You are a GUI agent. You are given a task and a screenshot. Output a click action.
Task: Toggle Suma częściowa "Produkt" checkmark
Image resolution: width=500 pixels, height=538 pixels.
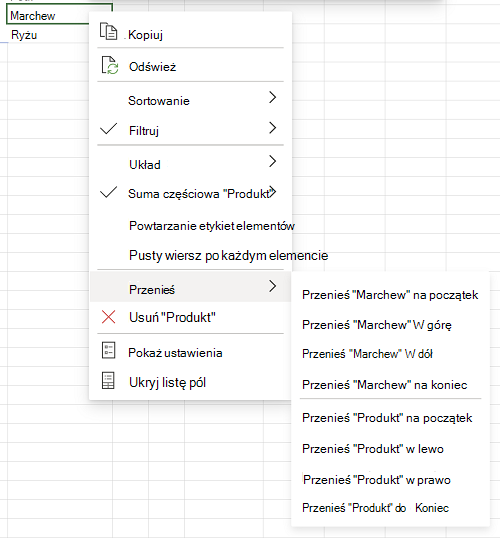point(108,192)
